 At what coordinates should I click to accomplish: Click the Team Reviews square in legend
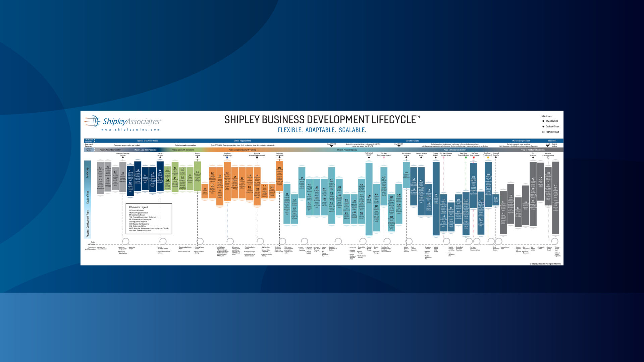(x=543, y=132)
